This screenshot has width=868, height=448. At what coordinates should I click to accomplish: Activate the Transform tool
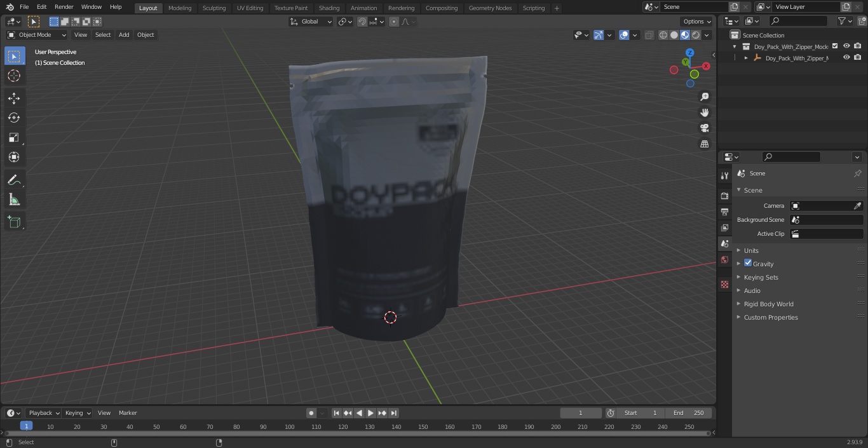pos(14,157)
